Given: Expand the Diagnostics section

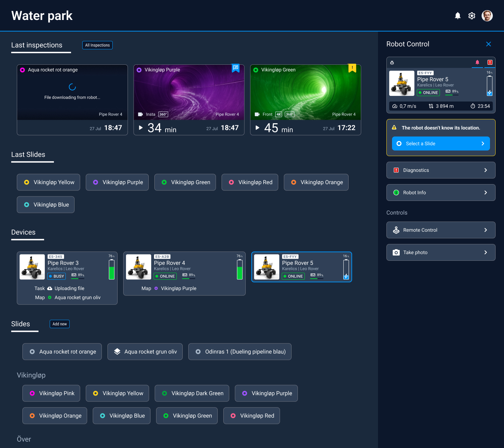Looking at the screenshot, I should (x=441, y=170).
